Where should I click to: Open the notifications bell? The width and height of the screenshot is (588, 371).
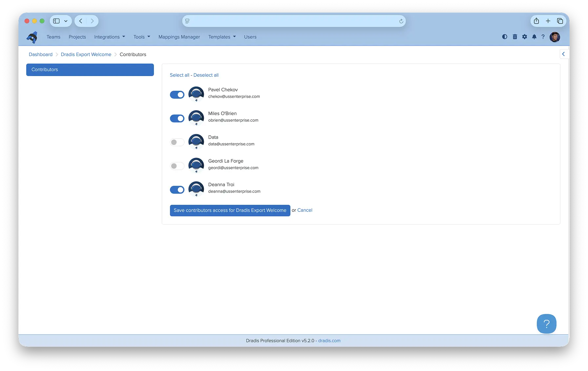(x=534, y=37)
